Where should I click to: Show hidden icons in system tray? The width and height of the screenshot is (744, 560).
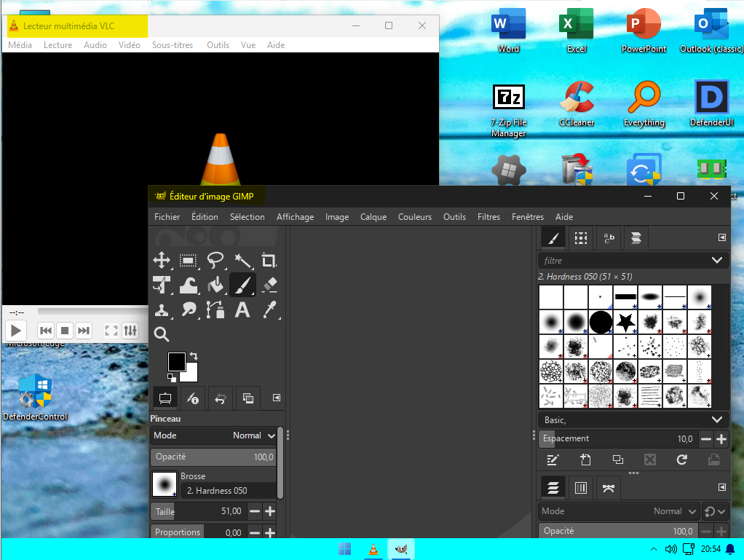(x=654, y=549)
